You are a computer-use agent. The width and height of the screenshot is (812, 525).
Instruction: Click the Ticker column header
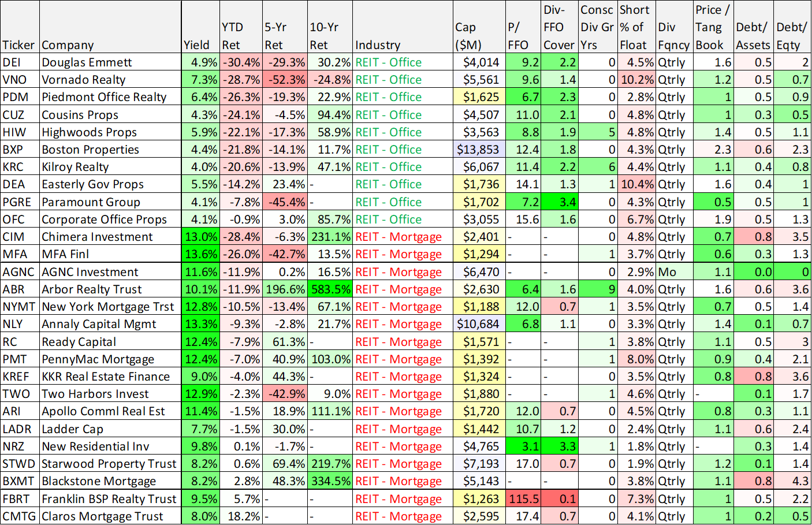[20, 27]
